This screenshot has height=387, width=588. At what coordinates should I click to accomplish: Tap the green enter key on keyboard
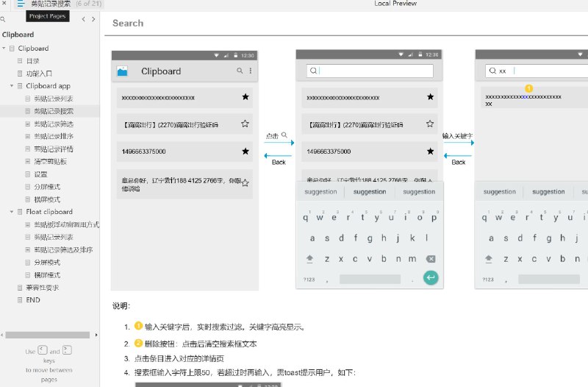click(x=431, y=278)
